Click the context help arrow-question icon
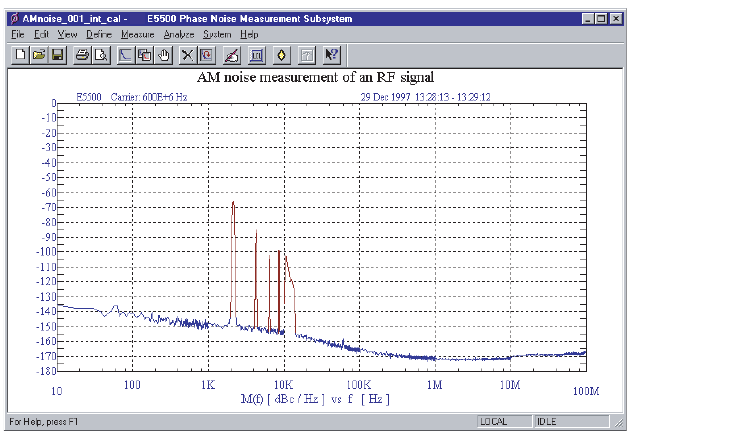Image resolution: width=729 pixels, height=434 pixels. [x=332, y=55]
